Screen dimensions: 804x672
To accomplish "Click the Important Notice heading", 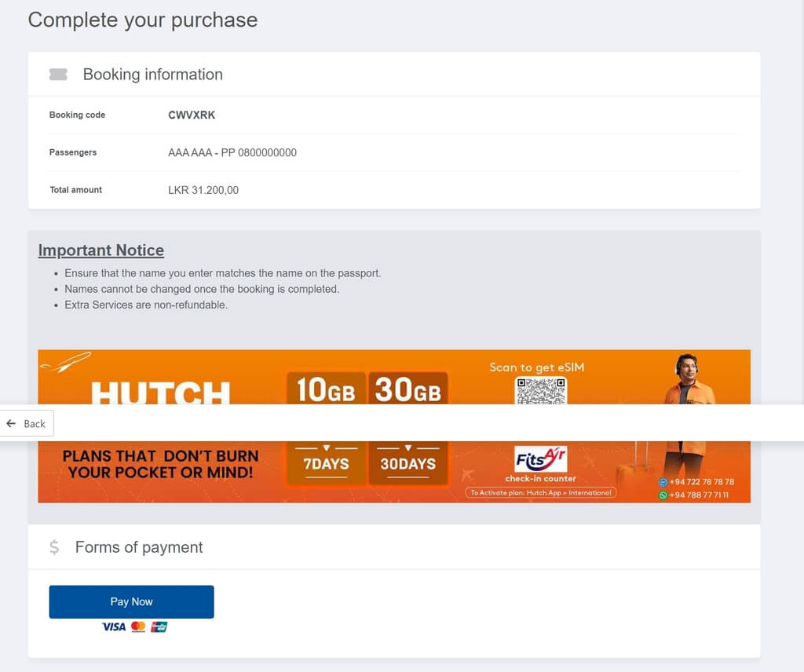I will [101, 250].
